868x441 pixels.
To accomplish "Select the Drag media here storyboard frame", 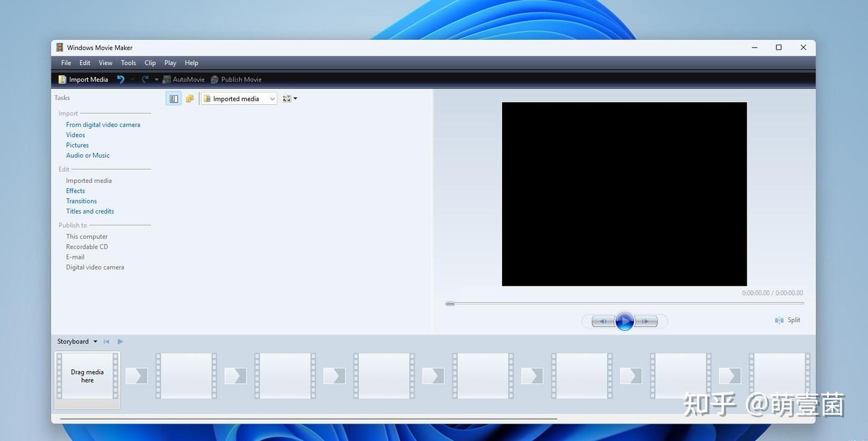I will (x=87, y=380).
